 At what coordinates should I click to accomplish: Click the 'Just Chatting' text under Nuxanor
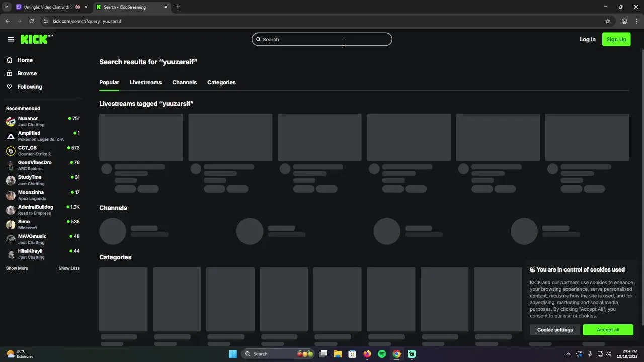click(31, 125)
